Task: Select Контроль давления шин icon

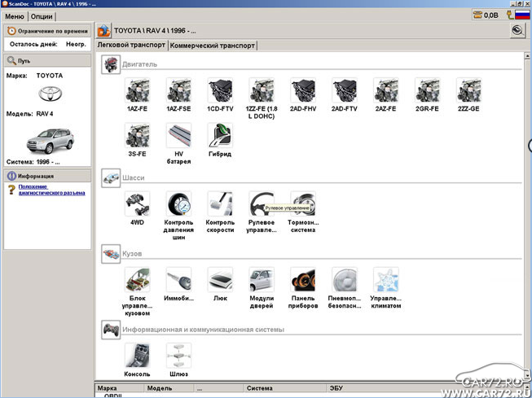Action: [178, 203]
